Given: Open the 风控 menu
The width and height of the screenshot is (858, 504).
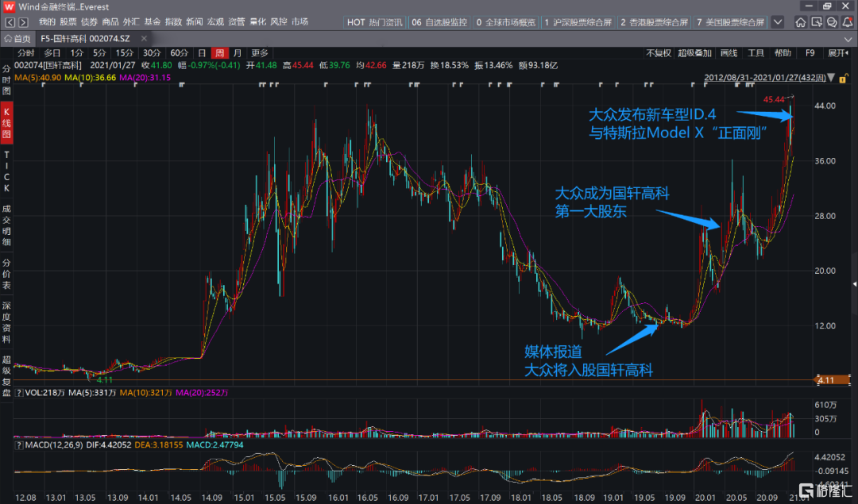Looking at the screenshot, I should coord(279,22).
